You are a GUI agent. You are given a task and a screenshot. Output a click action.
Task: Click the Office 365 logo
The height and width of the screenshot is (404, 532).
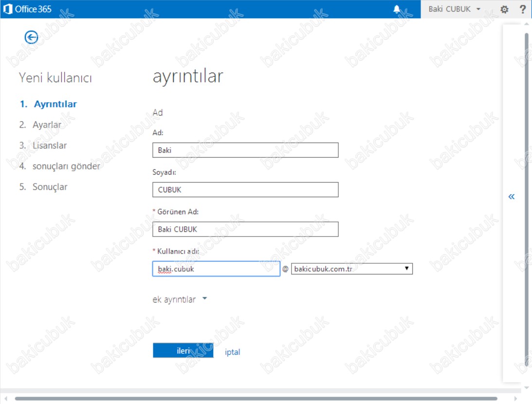pyautogui.click(x=27, y=9)
